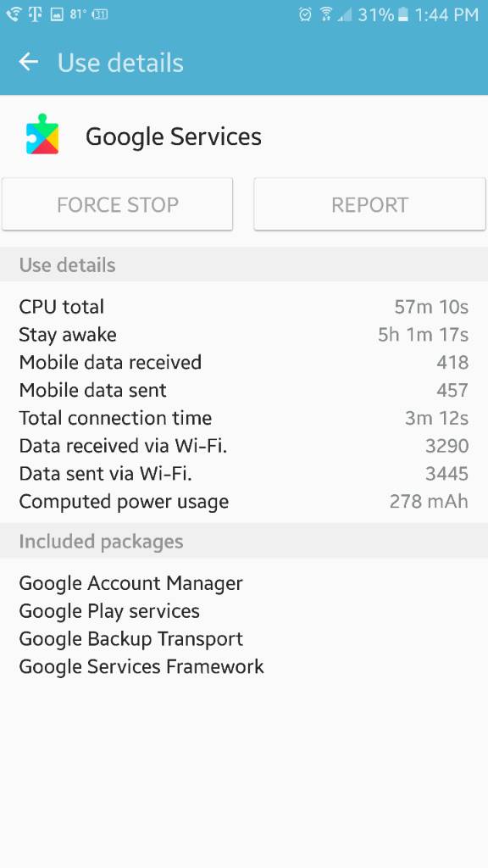Tap the calendar 31 notification icon

[x=100, y=15]
